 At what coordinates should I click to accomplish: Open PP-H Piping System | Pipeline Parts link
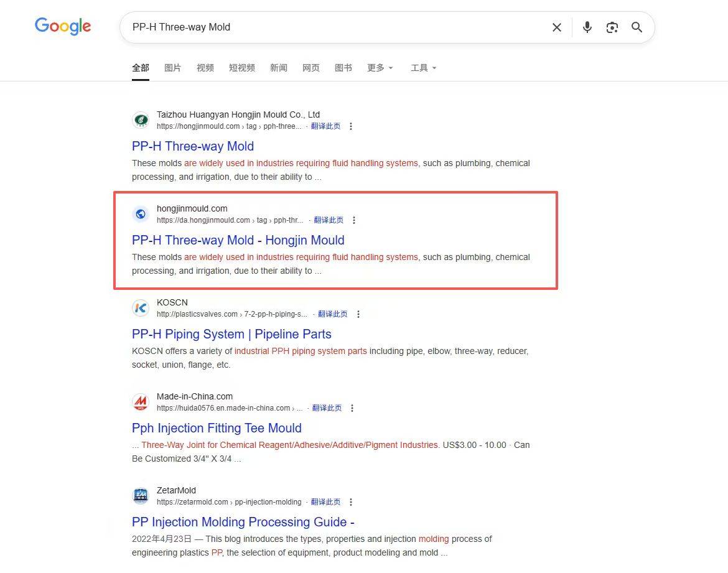pyautogui.click(x=231, y=334)
